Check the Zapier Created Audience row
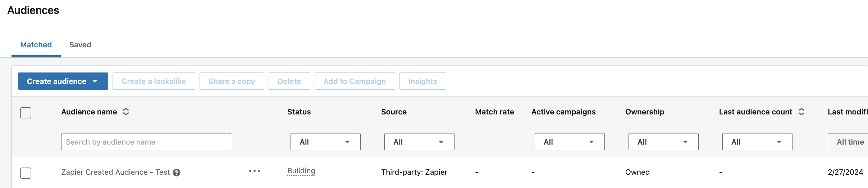This screenshot has height=188, width=868. click(x=26, y=173)
